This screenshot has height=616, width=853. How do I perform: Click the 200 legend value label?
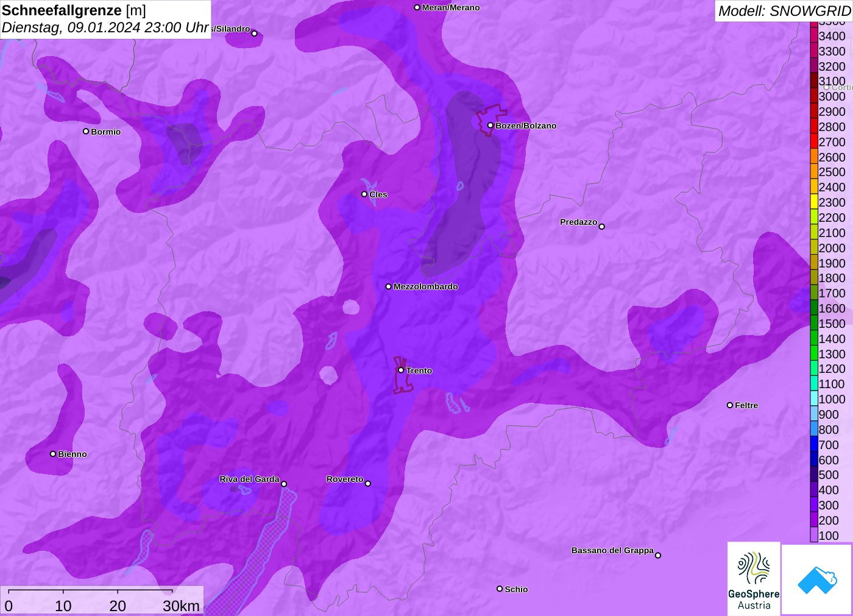[x=829, y=520]
